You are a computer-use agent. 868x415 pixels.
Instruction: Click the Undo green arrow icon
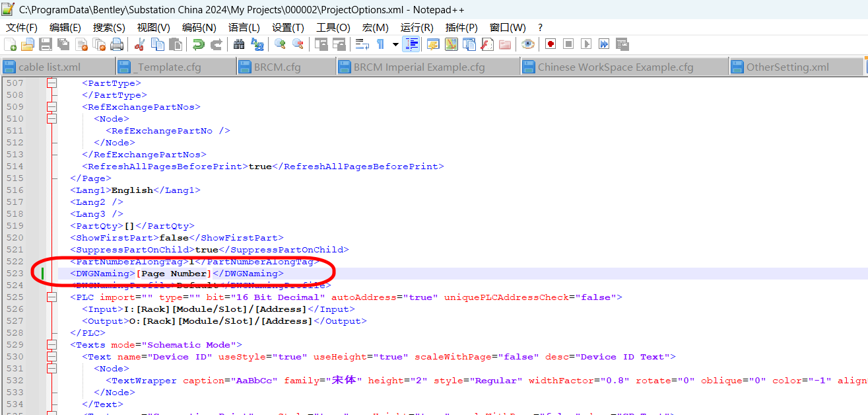tap(198, 44)
